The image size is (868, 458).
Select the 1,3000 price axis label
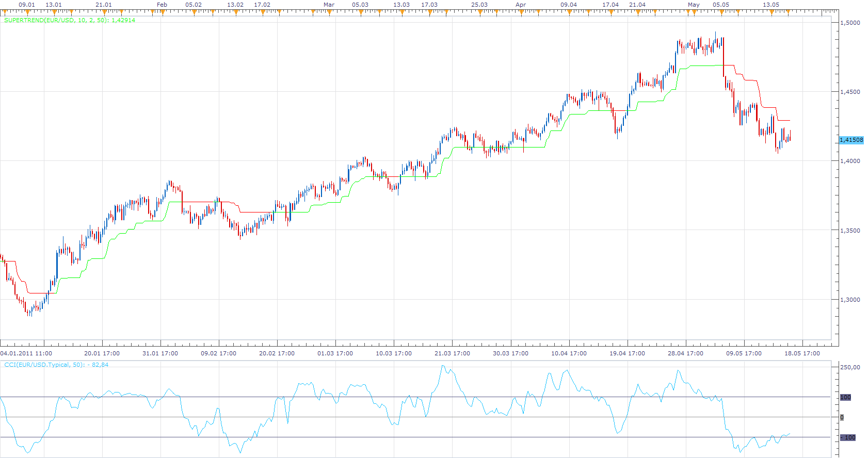click(x=850, y=300)
